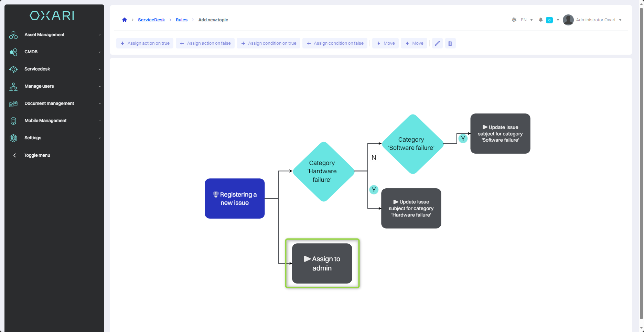Click the Administrator Oxari avatar

pos(568,20)
